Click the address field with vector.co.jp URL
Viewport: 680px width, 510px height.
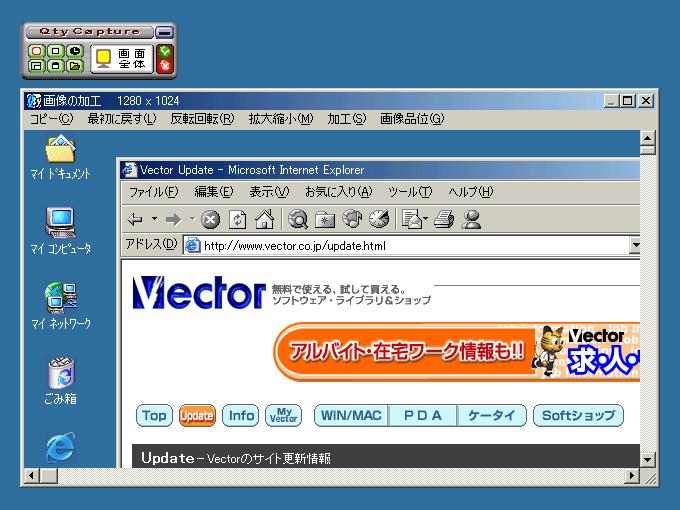pyautogui.click(x=406, y=246)
